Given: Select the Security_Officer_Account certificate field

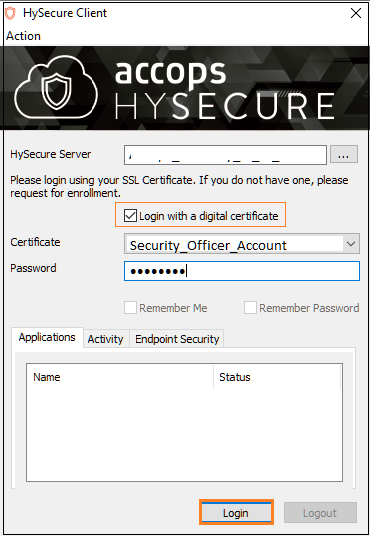Looking at the screenshot, I should (242, 244).
